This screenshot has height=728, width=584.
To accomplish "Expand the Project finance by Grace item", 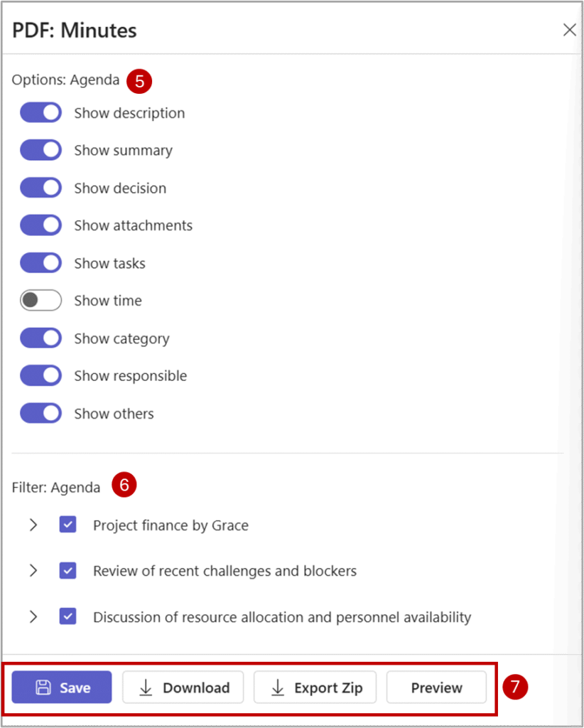I will (x=33, y=525).
